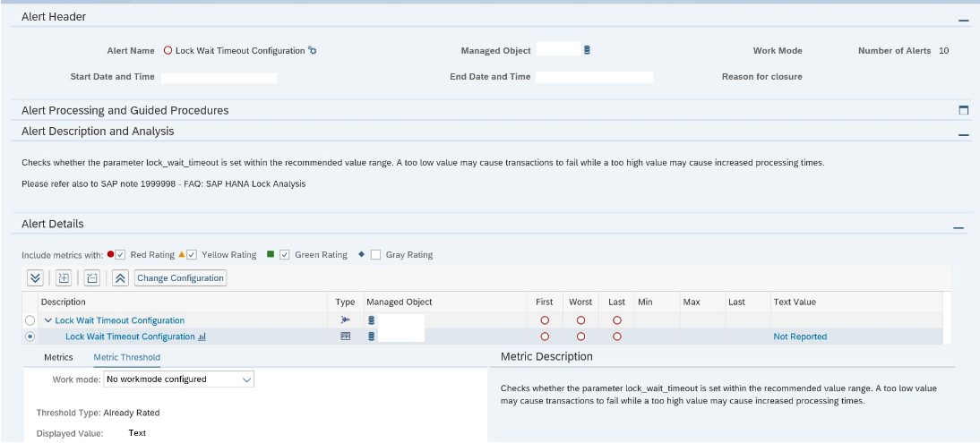This screenshot has height=443, width=980.
Task: Open the chart icon beside the metric name
Action: coord(202,337)
